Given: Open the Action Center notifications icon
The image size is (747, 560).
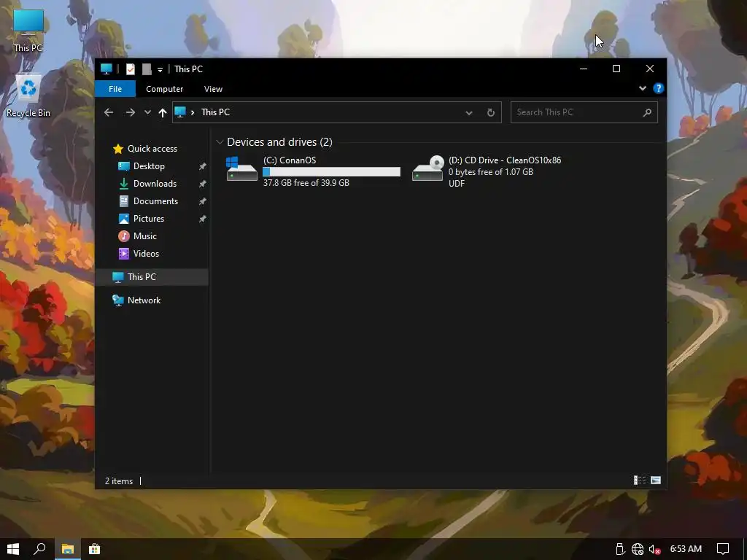Looking at the screenshot, I should click(x=723, y=549).
